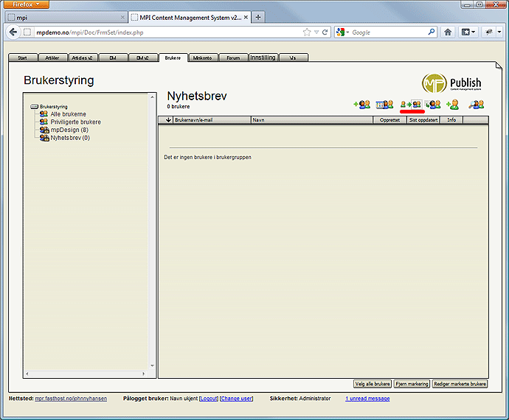Image resolution: width=509 pixels, height=420 pixels.
Task: Switch to the Min konto tab
Action: click(203, 57)
